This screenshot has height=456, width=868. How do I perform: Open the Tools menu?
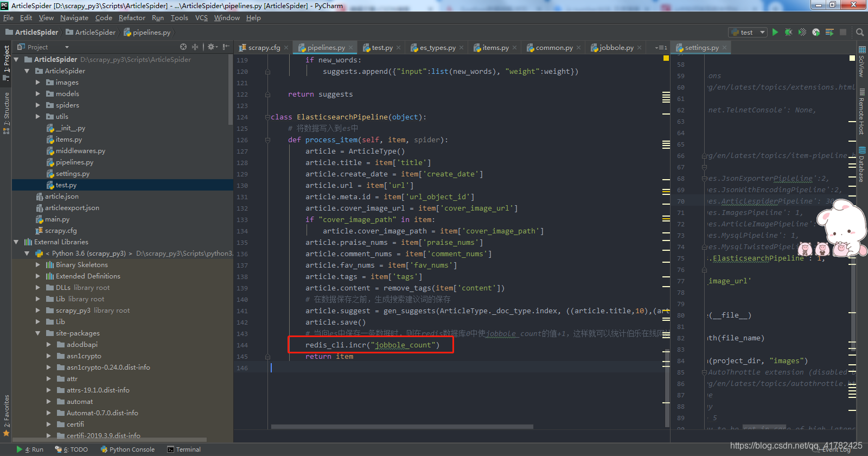[x=180, y=18]
